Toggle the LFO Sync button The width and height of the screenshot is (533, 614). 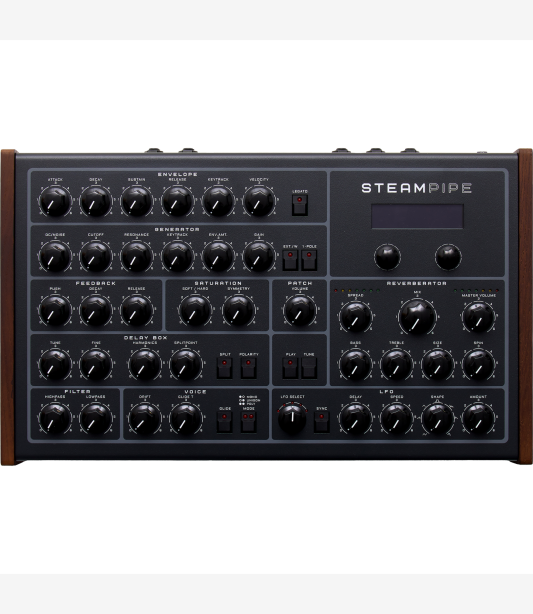[x=322, y=422]
